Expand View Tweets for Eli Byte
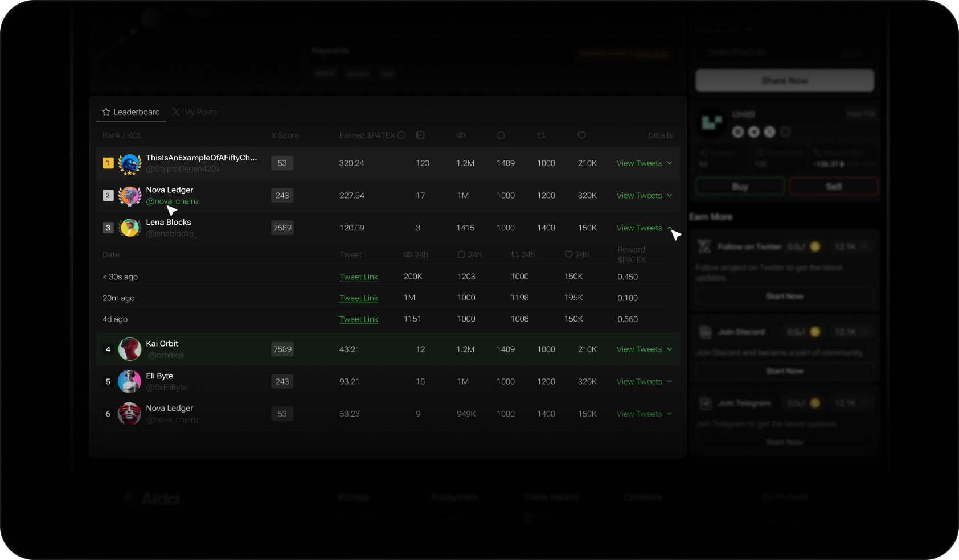 tap(644, 382)
